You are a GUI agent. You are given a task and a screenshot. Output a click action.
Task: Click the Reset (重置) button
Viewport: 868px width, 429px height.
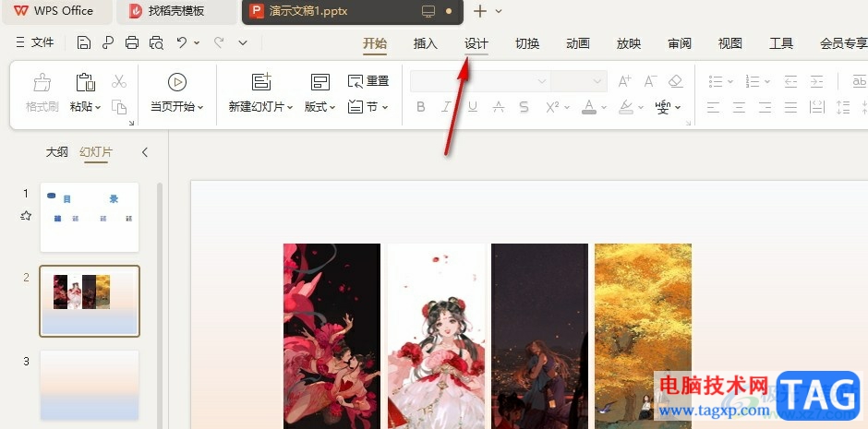368,81
